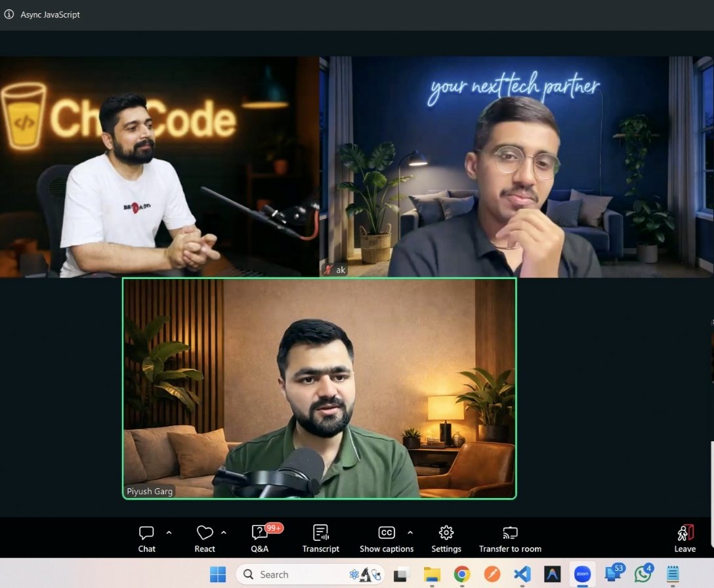Switch to the Zoom taskbar icon
This screenshot has width=714, height=588.
click(582, 574)
